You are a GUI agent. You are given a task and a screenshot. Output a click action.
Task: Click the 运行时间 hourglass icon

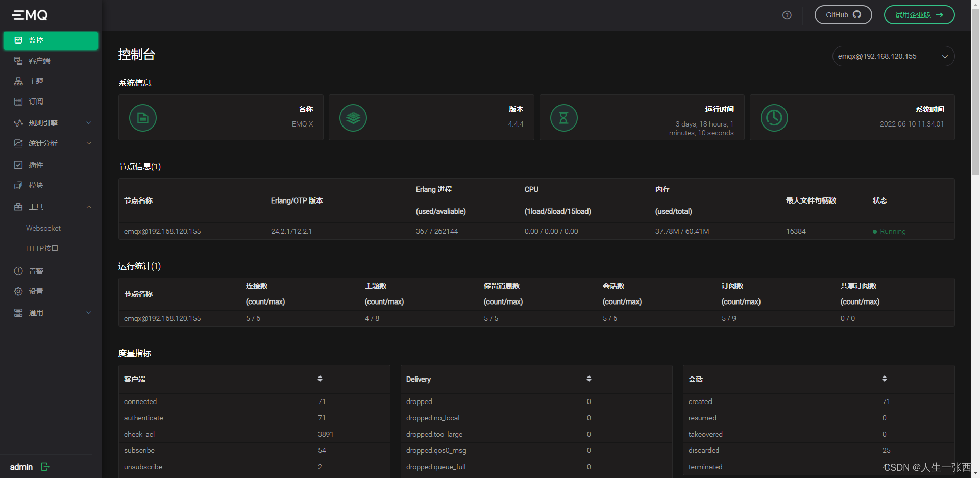(564, 118)
